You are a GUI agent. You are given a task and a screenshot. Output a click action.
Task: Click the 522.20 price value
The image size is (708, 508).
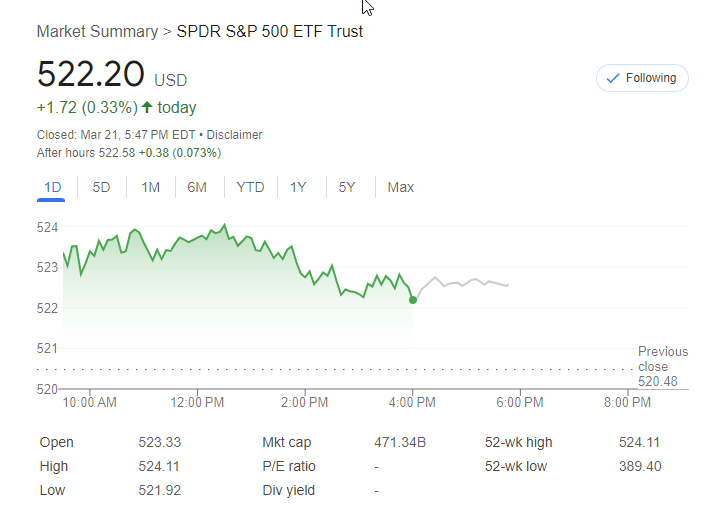click(91, 76)
